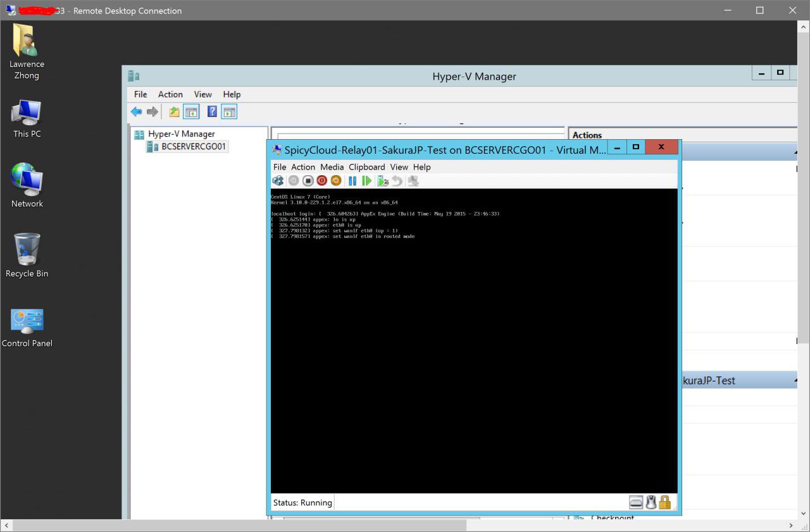Open Action menu in Hyper-V Manager
This screenshot has width=810, height=532.
(170, 94)
